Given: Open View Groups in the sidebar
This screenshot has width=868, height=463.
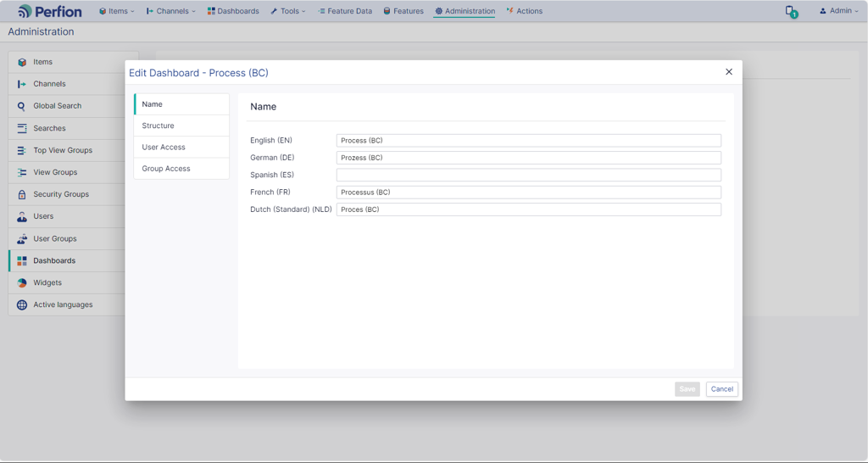Looking at the screenshot, I should point(68,173).
